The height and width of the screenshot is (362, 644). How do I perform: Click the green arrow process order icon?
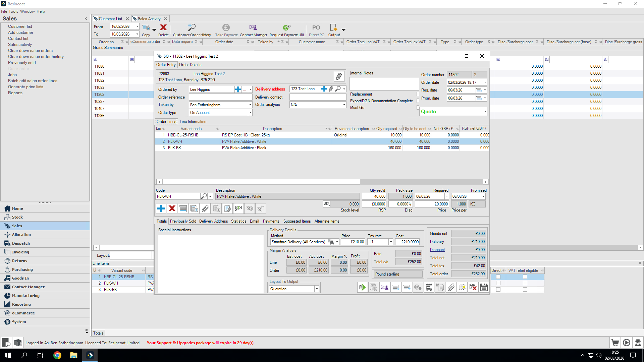(x=362, y=287)
